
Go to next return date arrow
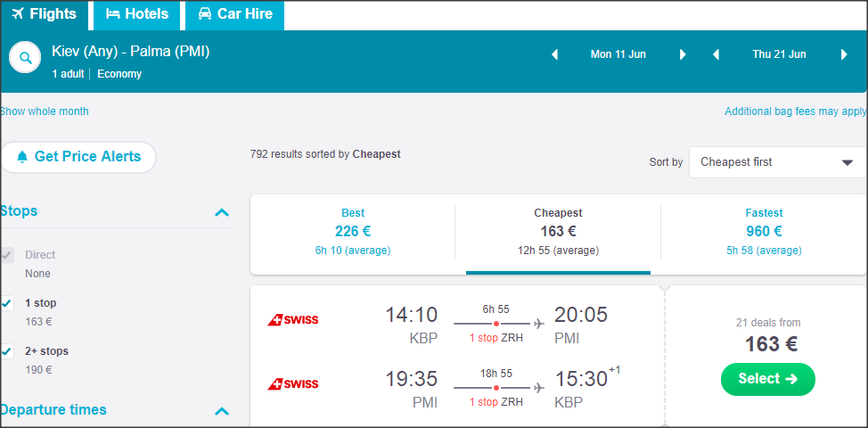[844, 54]
